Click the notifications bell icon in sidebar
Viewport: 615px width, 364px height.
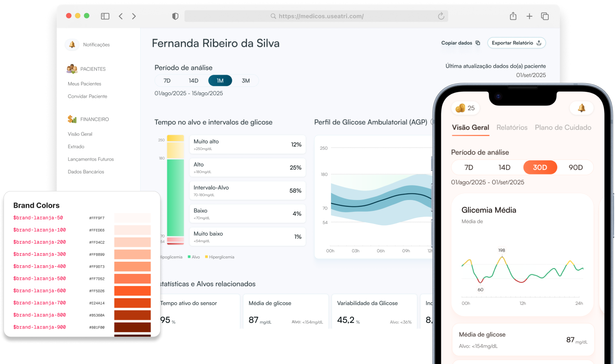(72, 45)
